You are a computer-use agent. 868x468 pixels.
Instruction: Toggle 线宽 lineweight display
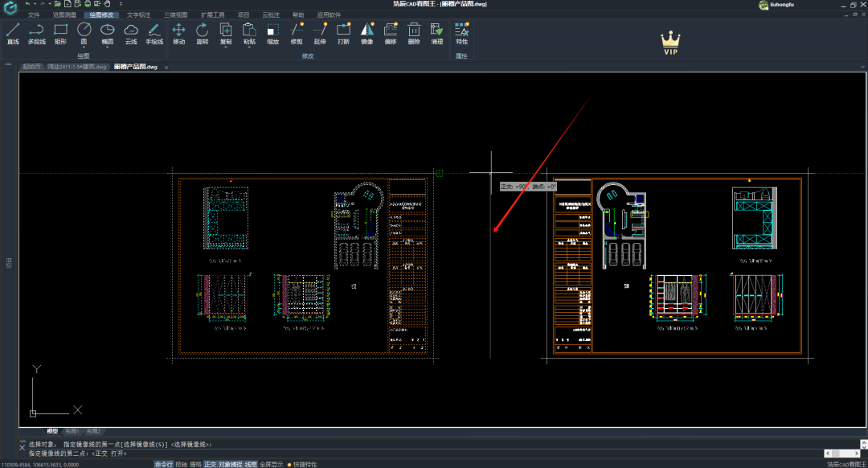pos(251,464)
